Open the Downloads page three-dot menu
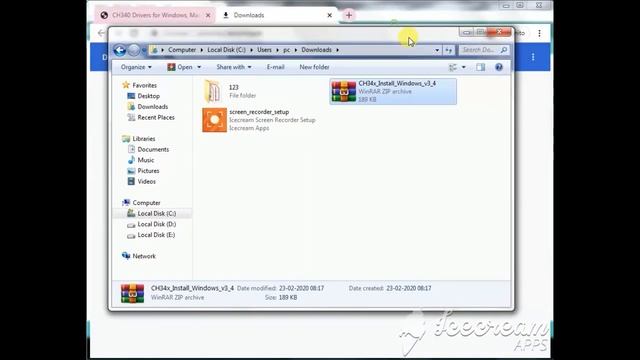This screenshot has width=640, height=360. 533,57
